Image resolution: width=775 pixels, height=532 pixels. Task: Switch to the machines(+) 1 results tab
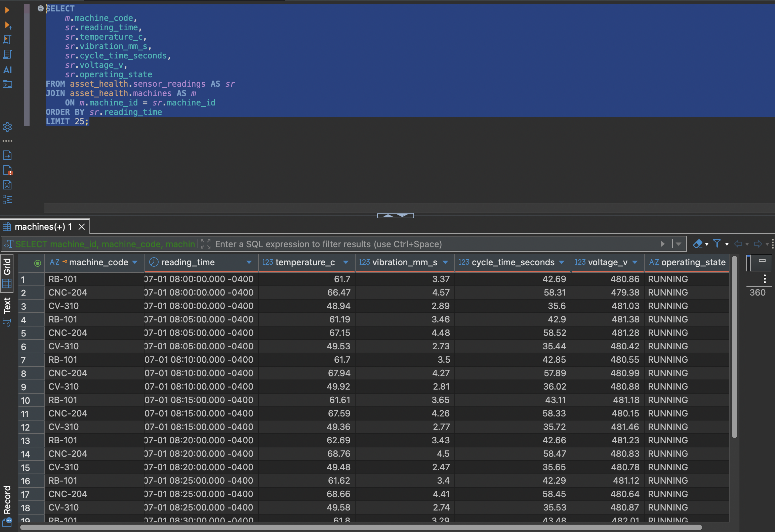(x=43, y=227)
